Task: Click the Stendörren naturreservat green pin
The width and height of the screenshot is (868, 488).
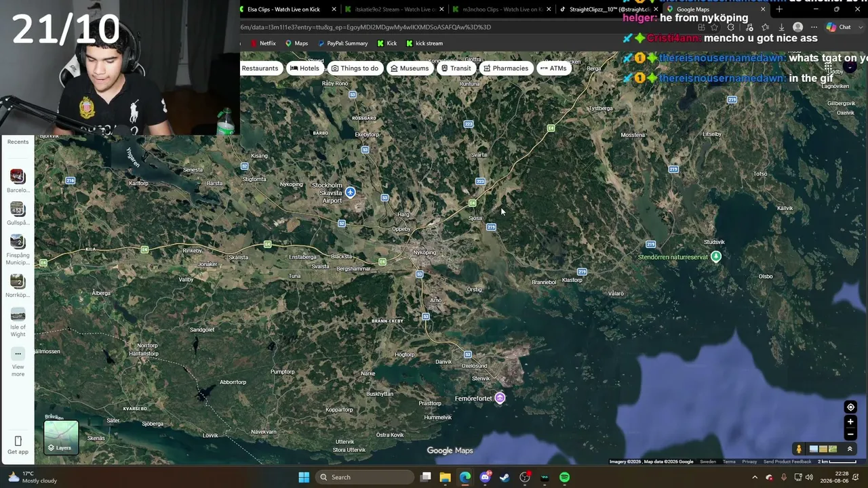Action: (x=715, y=256)
